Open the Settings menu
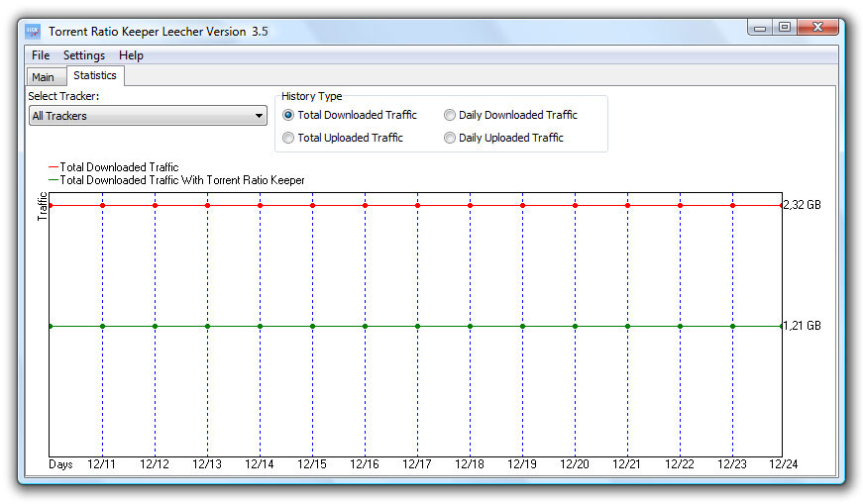 84,55
